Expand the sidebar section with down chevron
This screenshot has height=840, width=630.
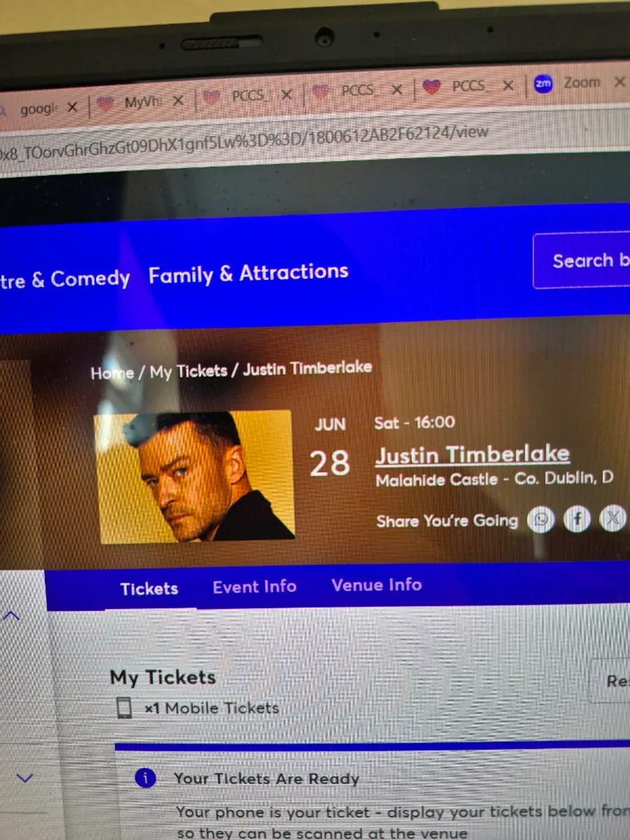(x=24, y=778)
